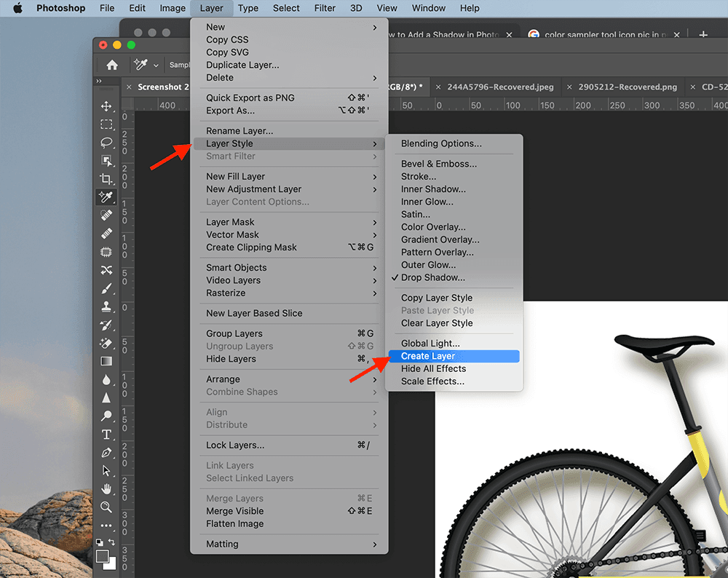This screenshot has width=728, height=578.
Task: Open Blending Options from the submenu
Action: pos(454,143)
